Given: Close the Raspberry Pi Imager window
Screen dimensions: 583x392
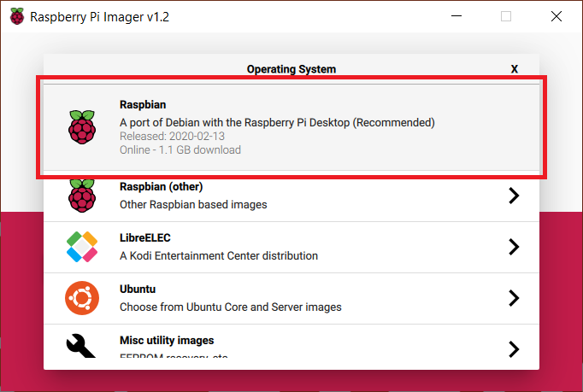Looking at the screenshot, I should (x=556, y=16).
